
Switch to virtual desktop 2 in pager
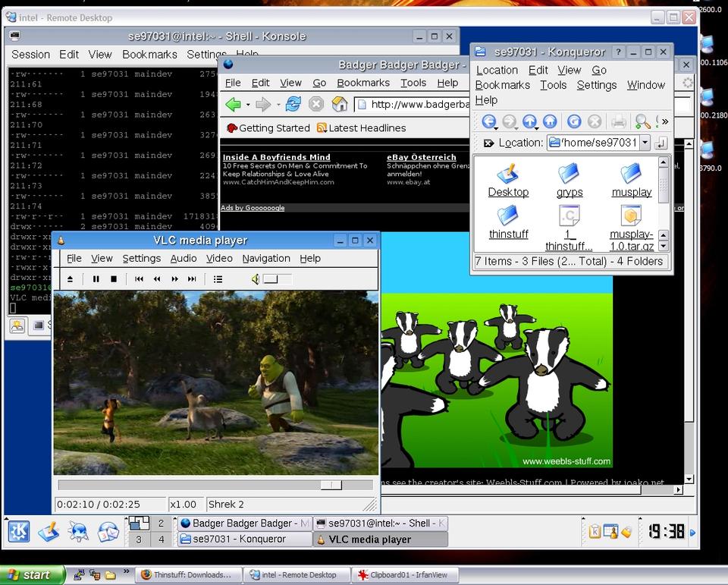161,524
